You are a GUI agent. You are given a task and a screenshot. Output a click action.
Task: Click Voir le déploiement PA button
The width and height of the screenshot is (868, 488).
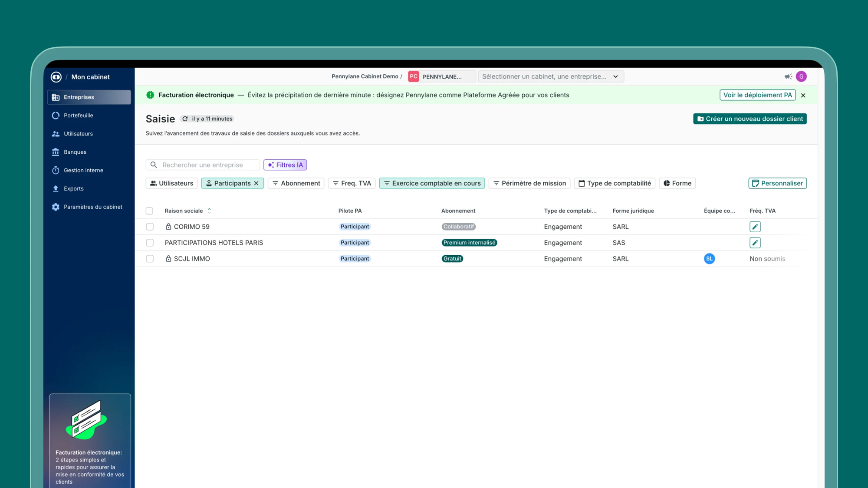click(757, 95)
